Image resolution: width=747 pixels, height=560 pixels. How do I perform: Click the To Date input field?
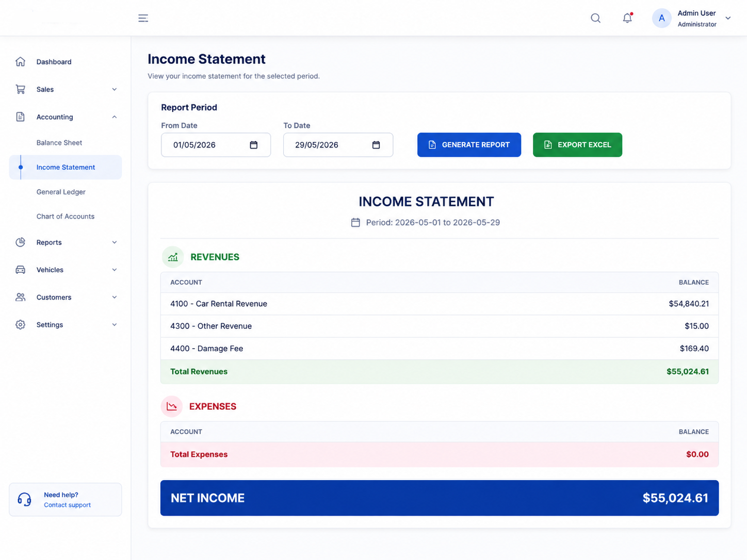pyautogui.click(x=338, y=145)
